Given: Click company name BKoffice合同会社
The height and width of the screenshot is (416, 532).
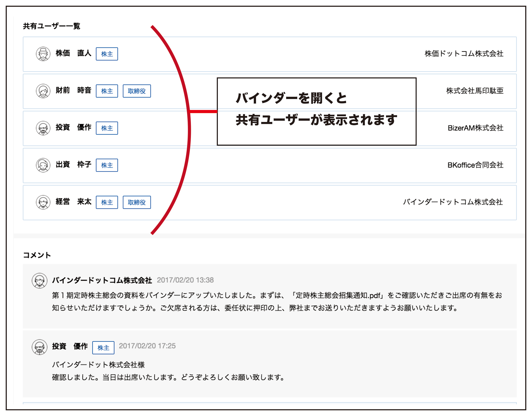Looking at the screenshot, I should pyautogui.click(x=475, y=165).
